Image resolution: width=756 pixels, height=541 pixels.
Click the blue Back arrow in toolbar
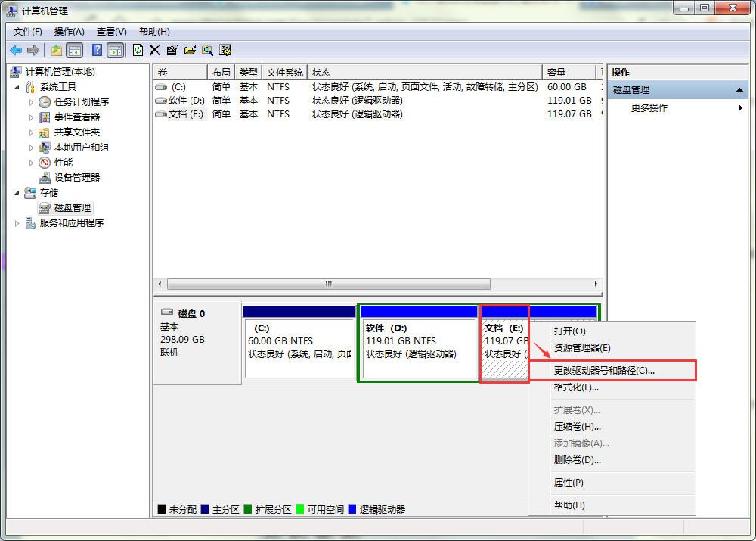[16, 50]
